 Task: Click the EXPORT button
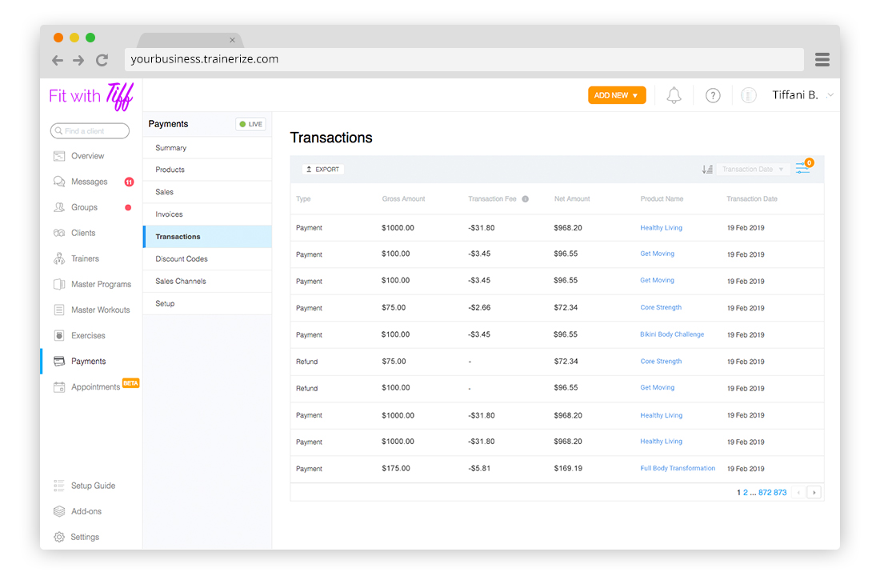click(x=323, y=170)
